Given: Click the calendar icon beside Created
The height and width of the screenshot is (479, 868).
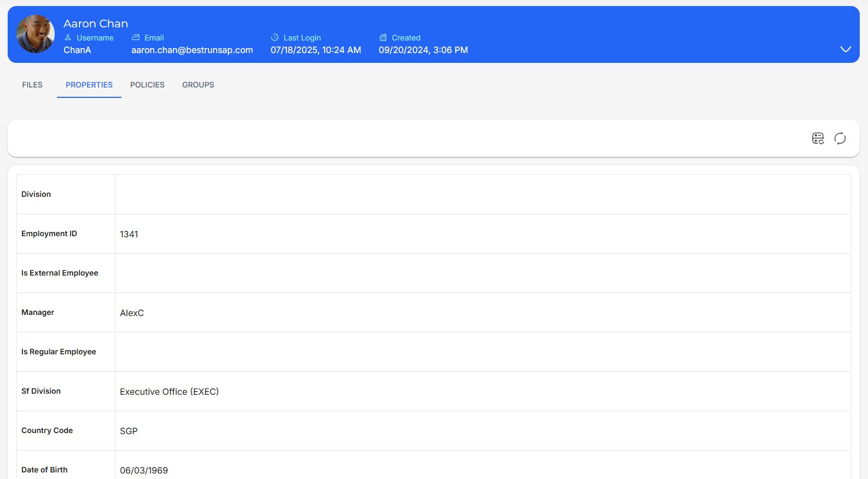Looking at the screenshot, I should (x=383, y=38).
